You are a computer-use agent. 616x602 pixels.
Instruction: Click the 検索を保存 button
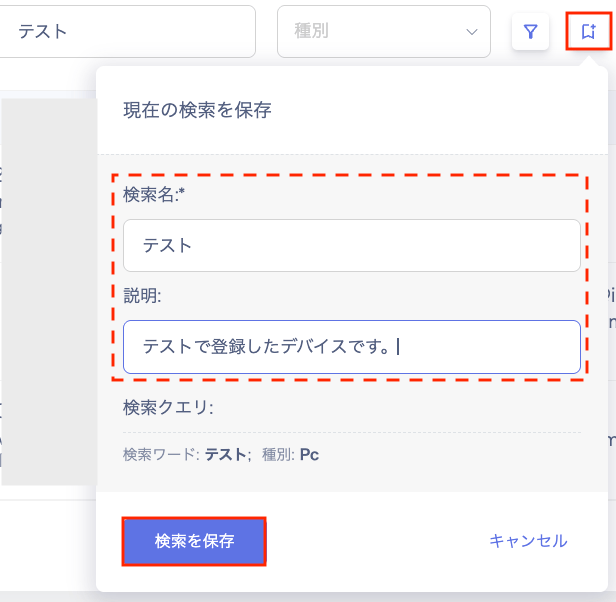pos(194,541)
